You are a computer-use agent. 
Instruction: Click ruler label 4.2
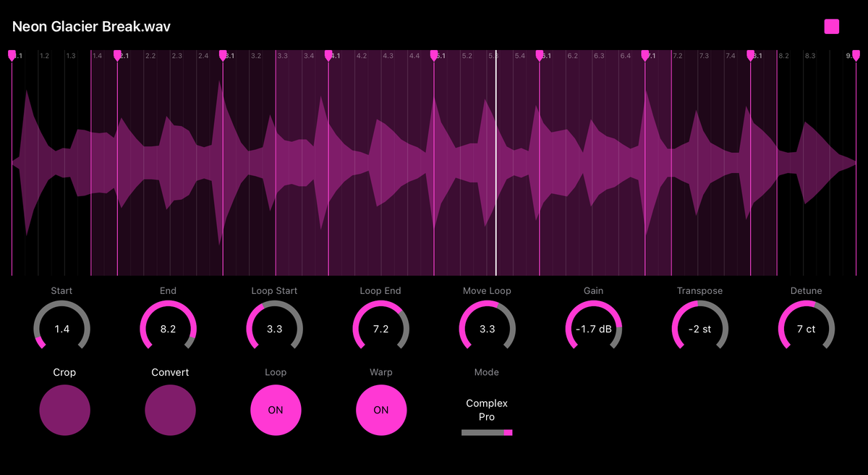(x=362, y=56)
